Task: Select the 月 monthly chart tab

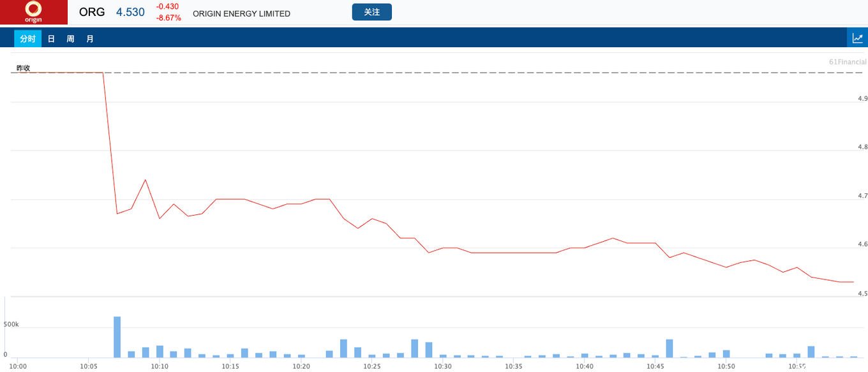Action: point(90,39)
